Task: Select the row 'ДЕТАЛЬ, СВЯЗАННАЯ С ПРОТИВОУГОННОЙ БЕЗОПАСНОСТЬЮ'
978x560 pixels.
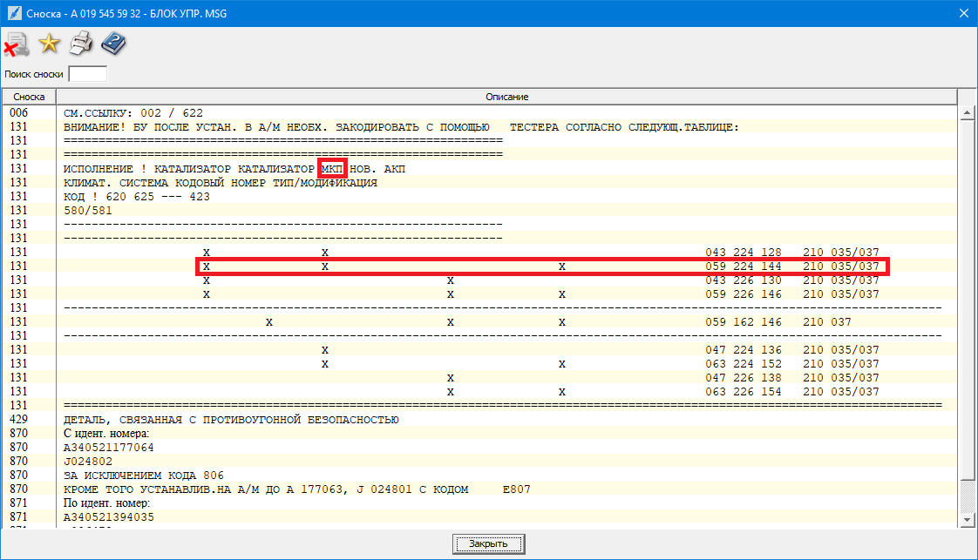Action: point(231,420)
